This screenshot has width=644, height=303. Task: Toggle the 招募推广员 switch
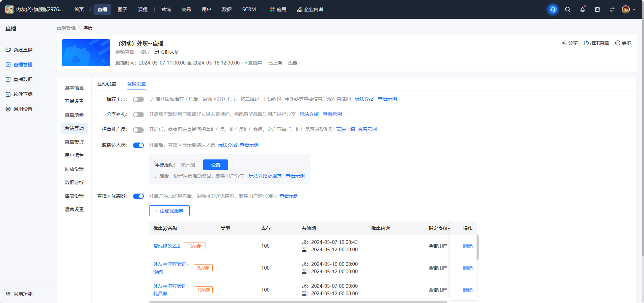(x=138, y=130)
